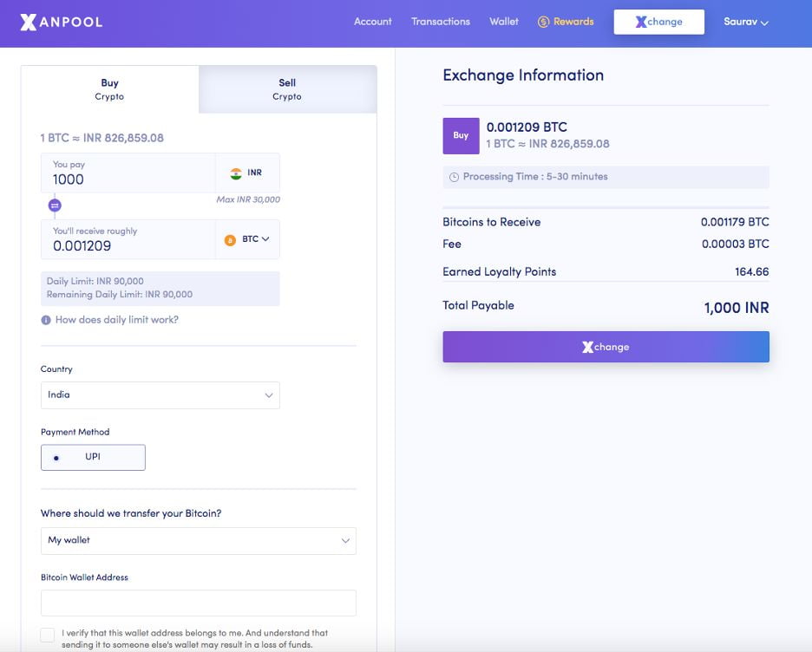Expand the Country dropdown showing India
The image size is (812, 652).
point(160,395)
